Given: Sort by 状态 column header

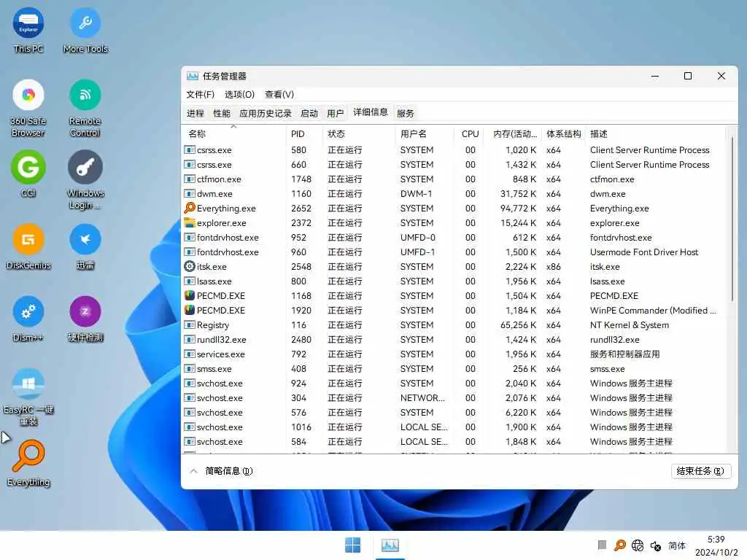Looking at the screenshot, I should coord(359,134).
